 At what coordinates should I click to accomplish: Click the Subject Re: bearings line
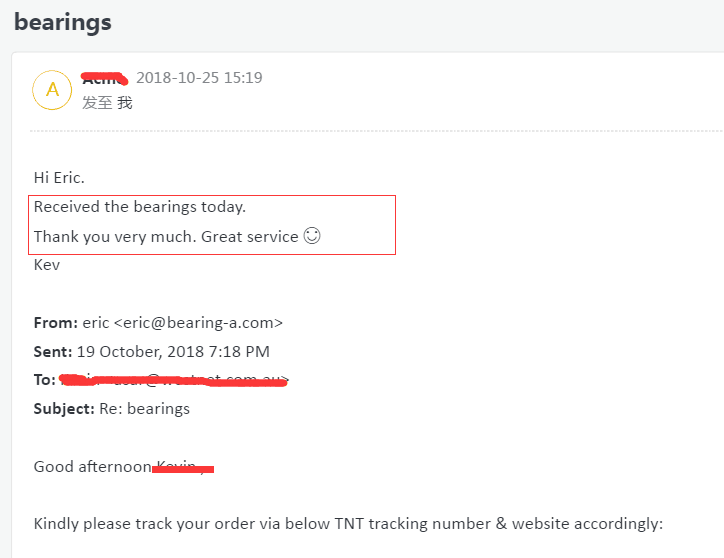pos(112,409)
